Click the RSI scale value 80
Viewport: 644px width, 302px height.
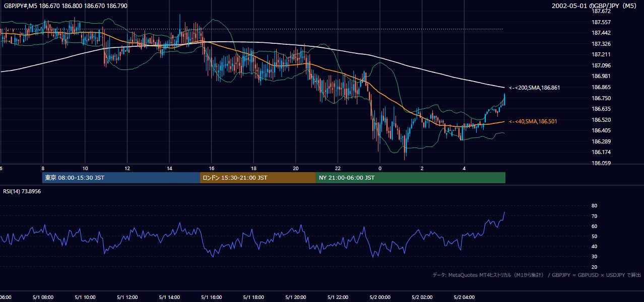[594, 206]
